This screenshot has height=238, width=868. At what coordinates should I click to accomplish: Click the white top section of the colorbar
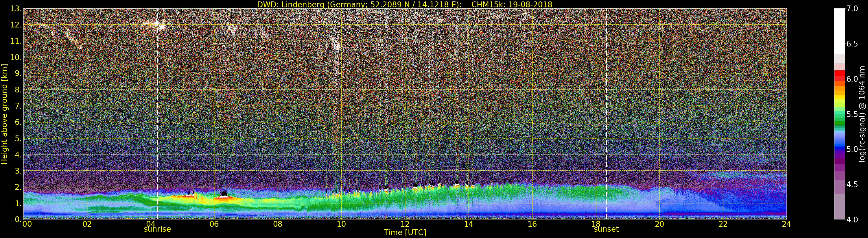coord(839,31)
